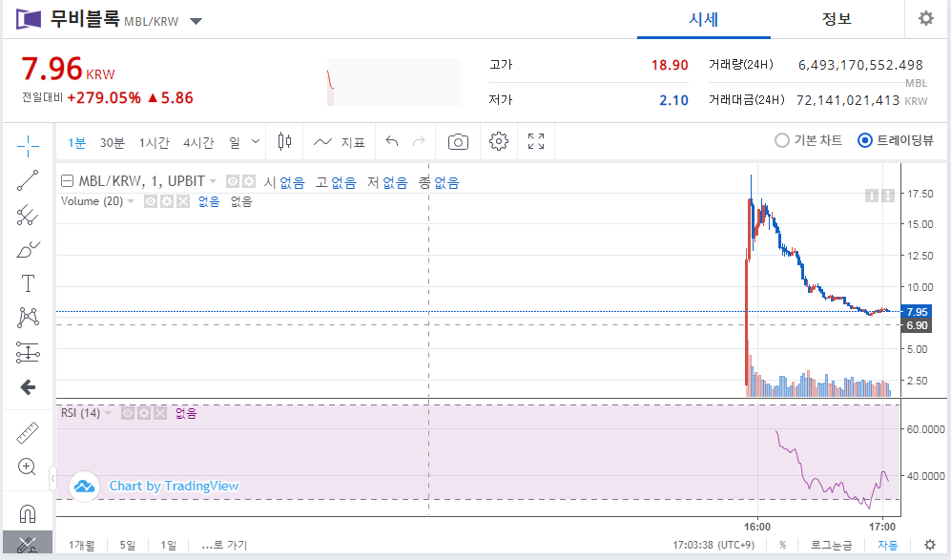Viewport: 951px width, 560px height.
Task: Set date range to 1개월
Action: click(81, 545)
